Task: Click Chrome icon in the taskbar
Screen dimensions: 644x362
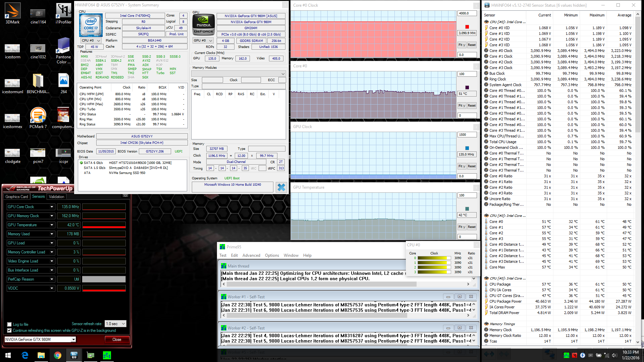Action: [x=57, y=355]
